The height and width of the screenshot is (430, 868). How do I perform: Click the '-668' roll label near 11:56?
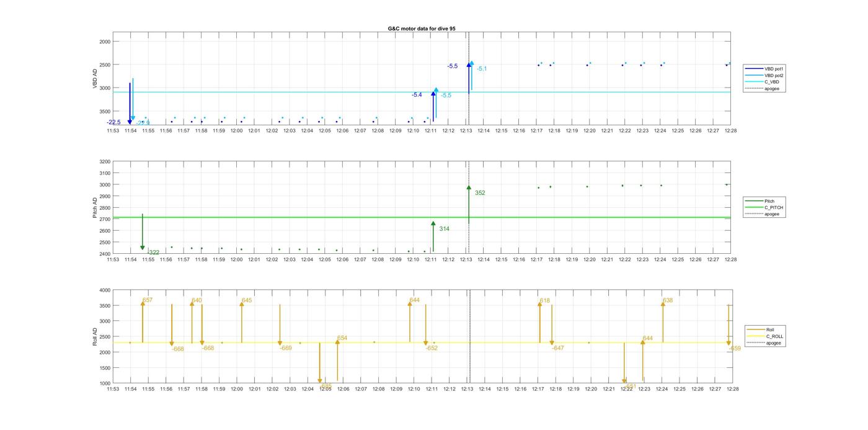coord(178,349)
